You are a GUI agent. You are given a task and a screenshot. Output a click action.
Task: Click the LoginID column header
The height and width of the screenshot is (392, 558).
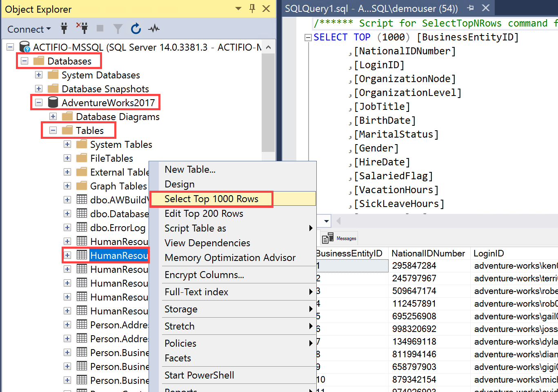(x=514, y=254)
